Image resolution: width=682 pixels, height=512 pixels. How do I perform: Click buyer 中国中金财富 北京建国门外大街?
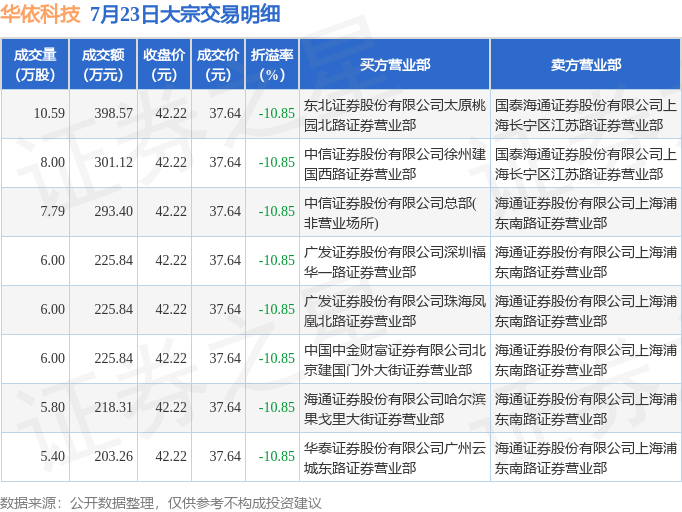(x=394, y=360)
